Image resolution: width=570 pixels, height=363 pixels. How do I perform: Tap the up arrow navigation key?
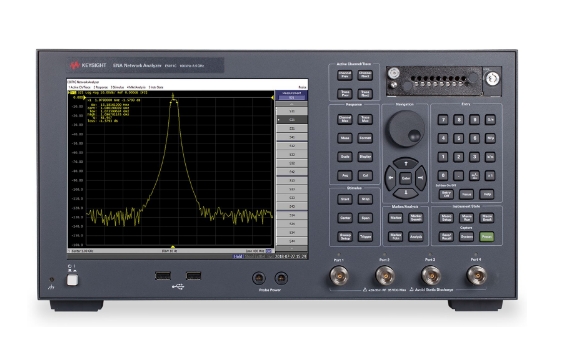pos(406,164)
